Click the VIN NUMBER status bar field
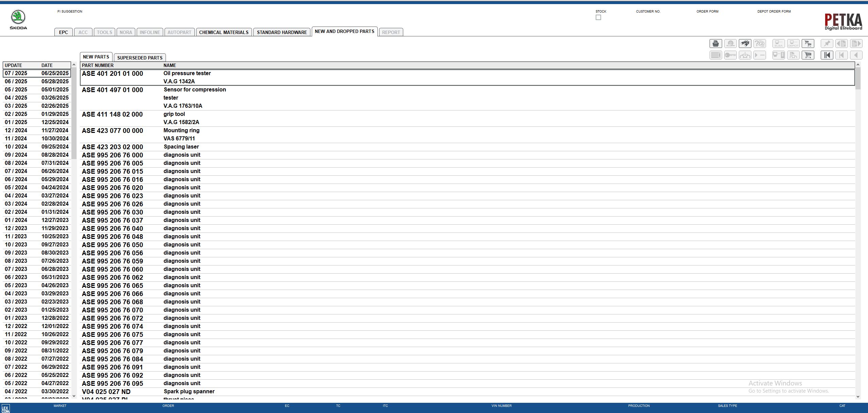 pos(501,406)
